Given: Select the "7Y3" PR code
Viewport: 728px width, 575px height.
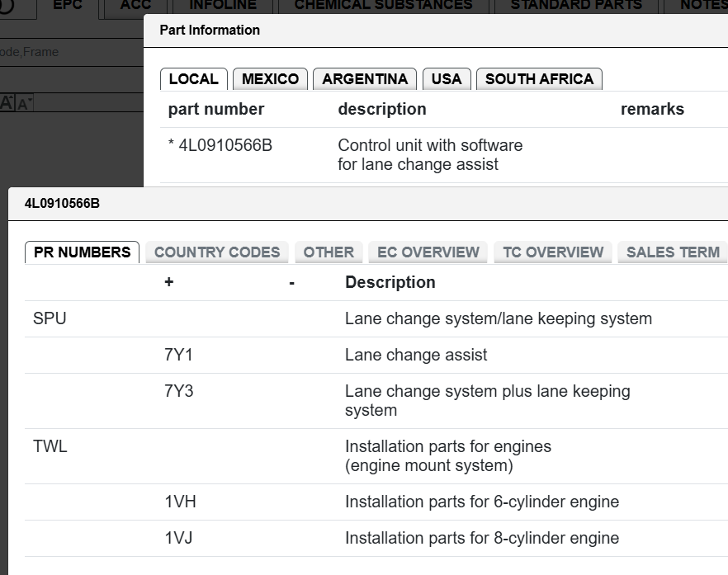Looking at the screenshot, I should click(179, 391).
